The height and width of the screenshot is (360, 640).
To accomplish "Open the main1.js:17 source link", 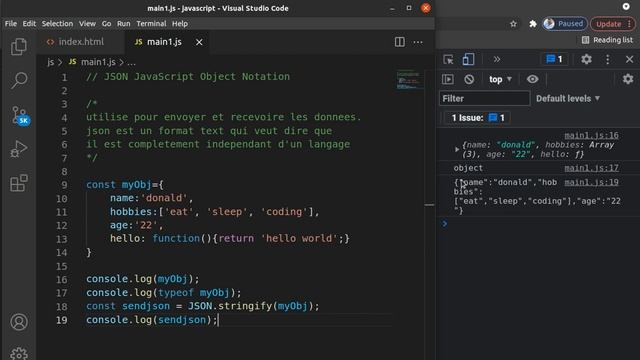I will click(x=591, y=168).
